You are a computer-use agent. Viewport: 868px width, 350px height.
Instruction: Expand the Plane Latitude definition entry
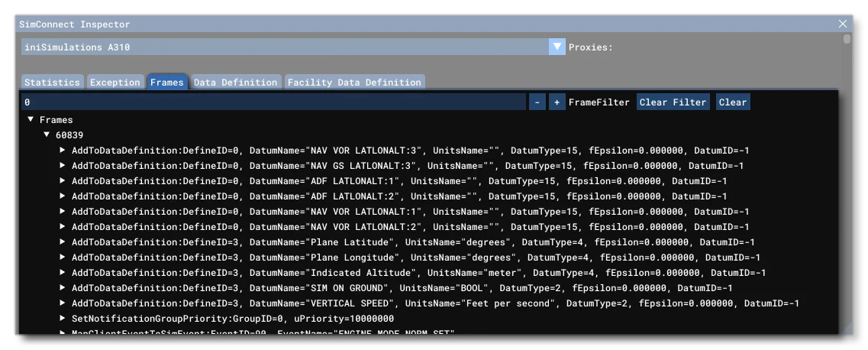63,242
